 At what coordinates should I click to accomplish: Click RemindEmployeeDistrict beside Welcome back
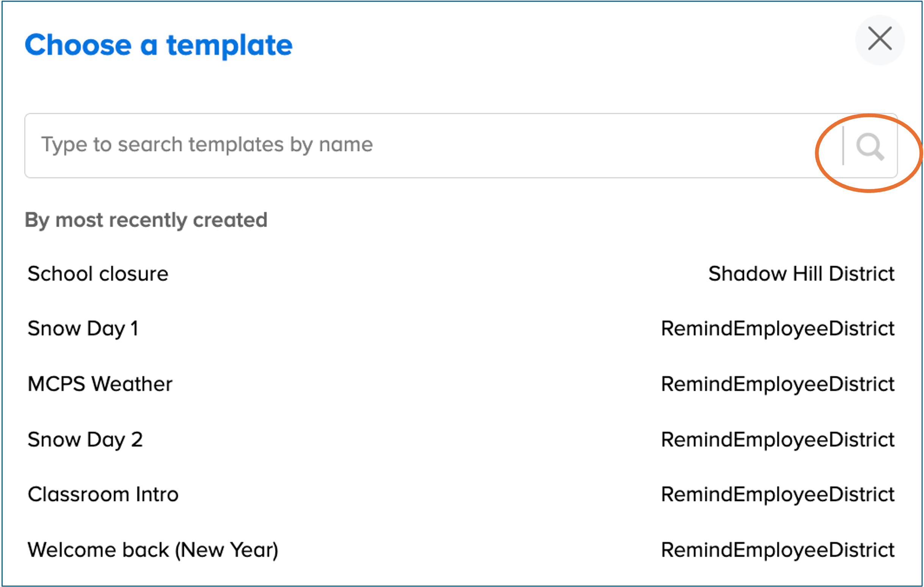[777, 550]
